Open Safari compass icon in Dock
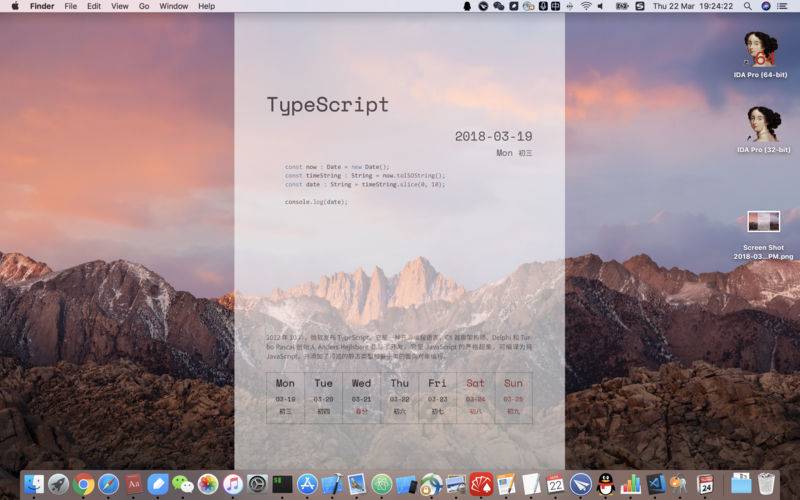 point(109,484)
